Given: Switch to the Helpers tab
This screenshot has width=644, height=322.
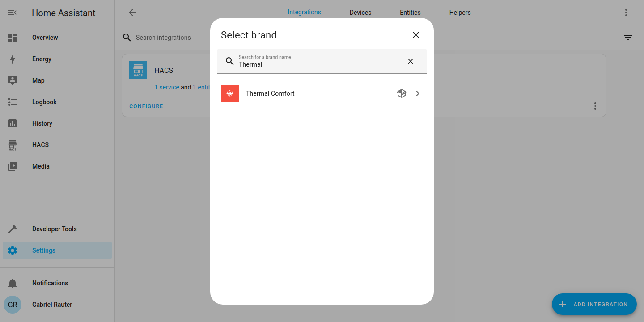Looking at the screenshot, I should (460, 13).
